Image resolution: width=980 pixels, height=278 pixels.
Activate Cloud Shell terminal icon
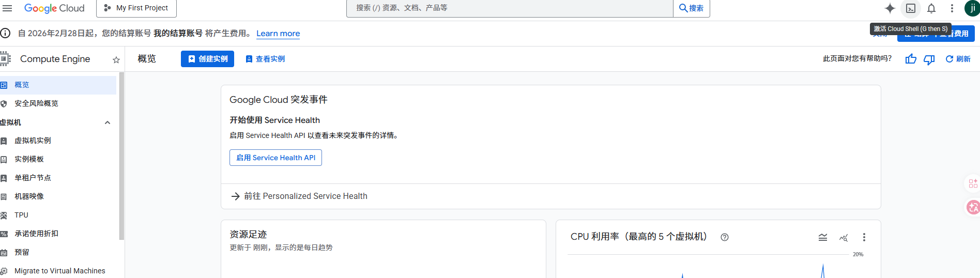coord(911,8)
